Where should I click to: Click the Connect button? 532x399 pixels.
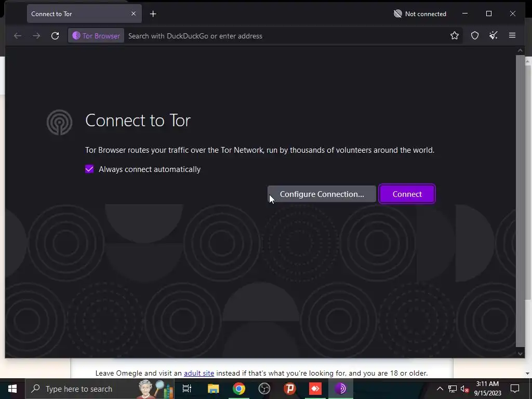pyautogui.click(x=407, y=194)
